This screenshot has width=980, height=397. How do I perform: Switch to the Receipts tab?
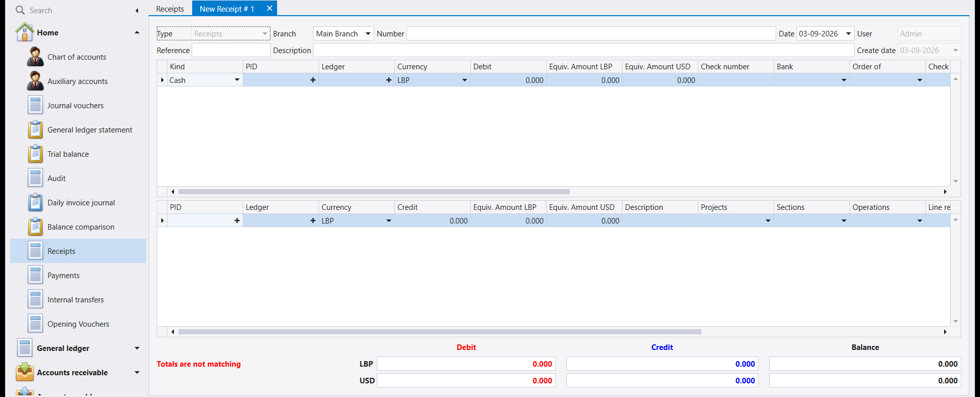170,9
